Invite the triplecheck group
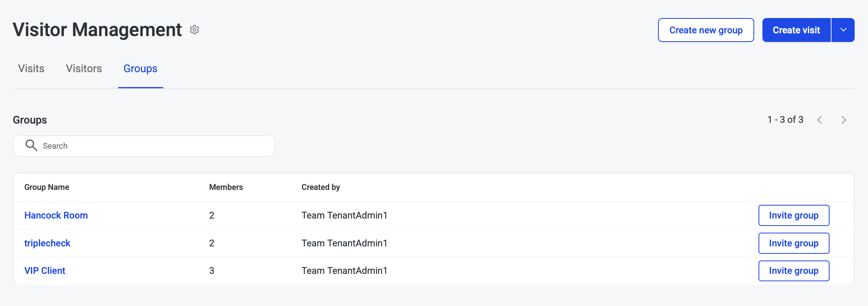The width and height of the screenshot is (868, 306). [793, 243]
